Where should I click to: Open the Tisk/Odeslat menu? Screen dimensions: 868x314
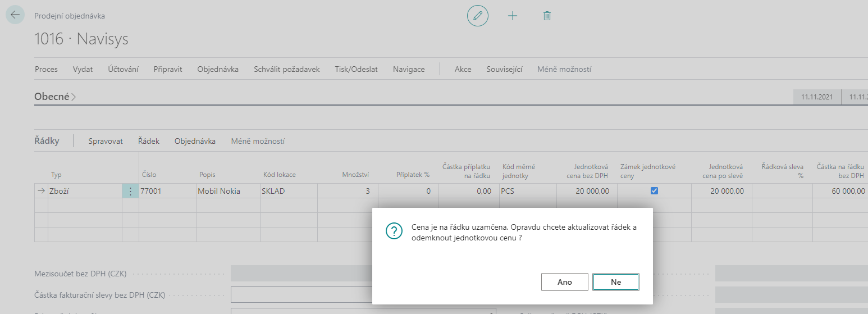[356, 70]
